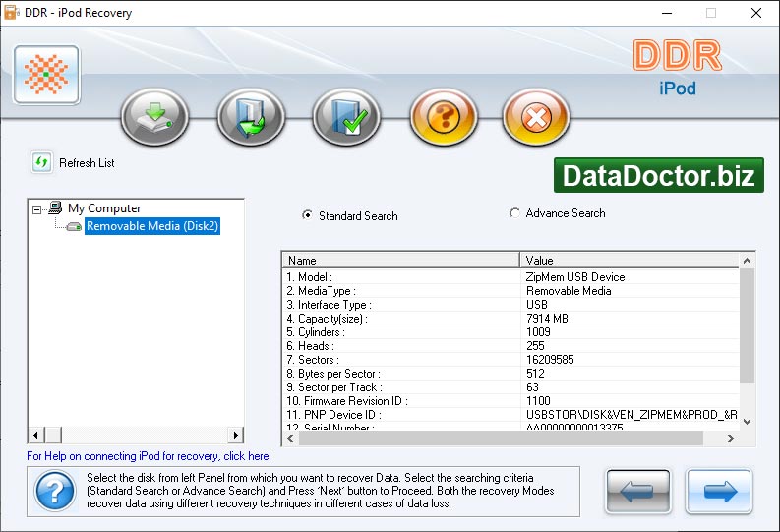
Task: Select Removable Media (Disk2) in tree
Action: pyautogui.click(x=152, y=226)
